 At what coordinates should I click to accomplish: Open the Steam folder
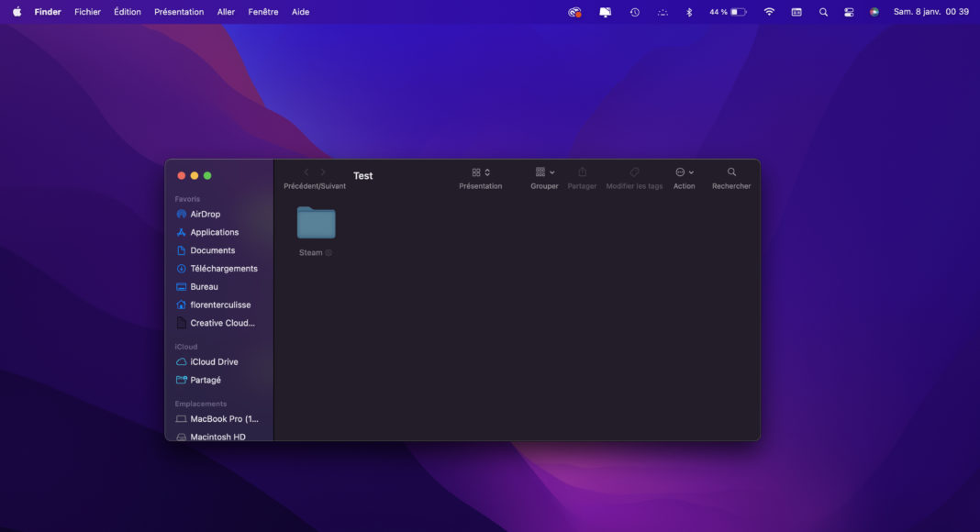click(316, 223)
